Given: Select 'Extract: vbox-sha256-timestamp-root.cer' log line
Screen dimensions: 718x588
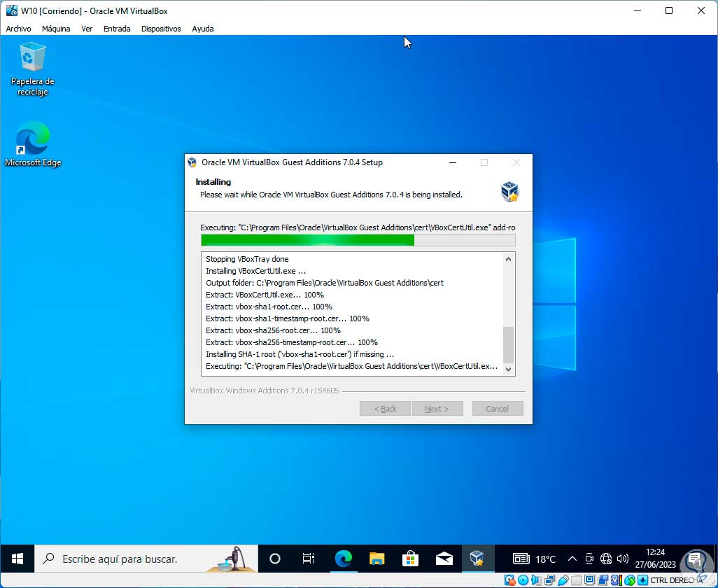Looking at the screenshot, I should [292, 342].
